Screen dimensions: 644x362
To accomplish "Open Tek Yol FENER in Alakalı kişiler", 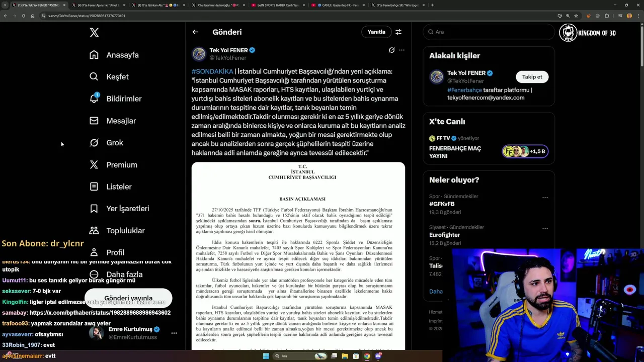I will (466, 73).
